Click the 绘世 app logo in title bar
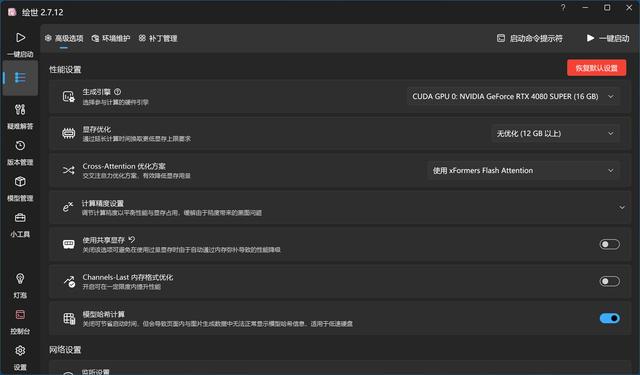Screen dimensions: 640x375 click(x=12, y=12)
